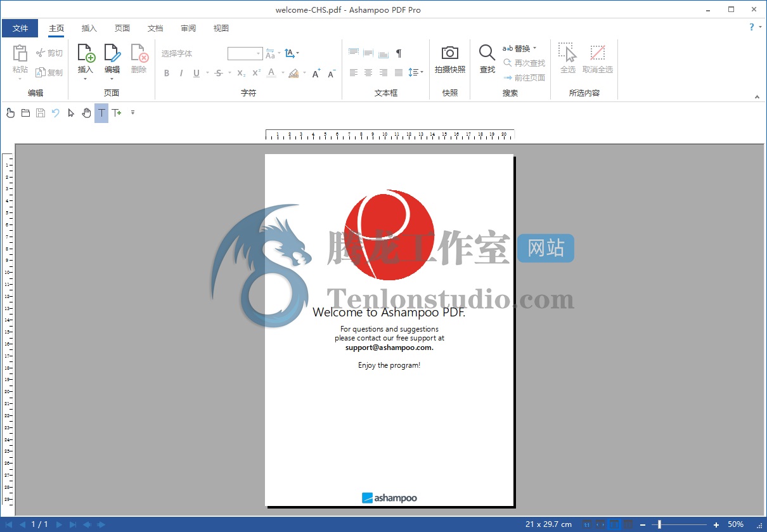
Task: Open the underline style dropdown arrow
Action: click(207, 74)
